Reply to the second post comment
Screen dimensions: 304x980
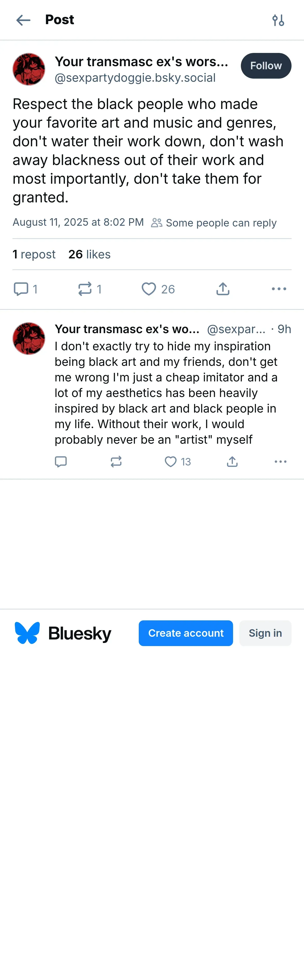tap(61, 462)
